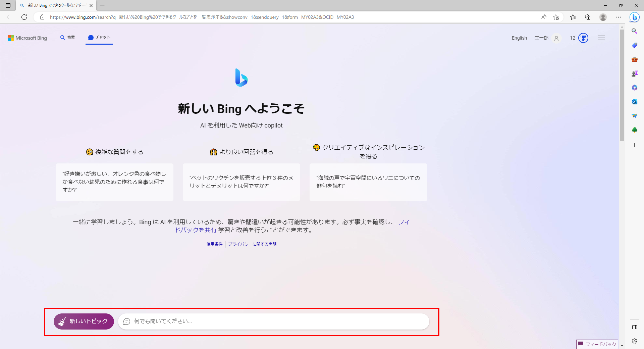Screen dimensions: 644x349
Task: Switch language to English
Action: [x=519, y=38]
